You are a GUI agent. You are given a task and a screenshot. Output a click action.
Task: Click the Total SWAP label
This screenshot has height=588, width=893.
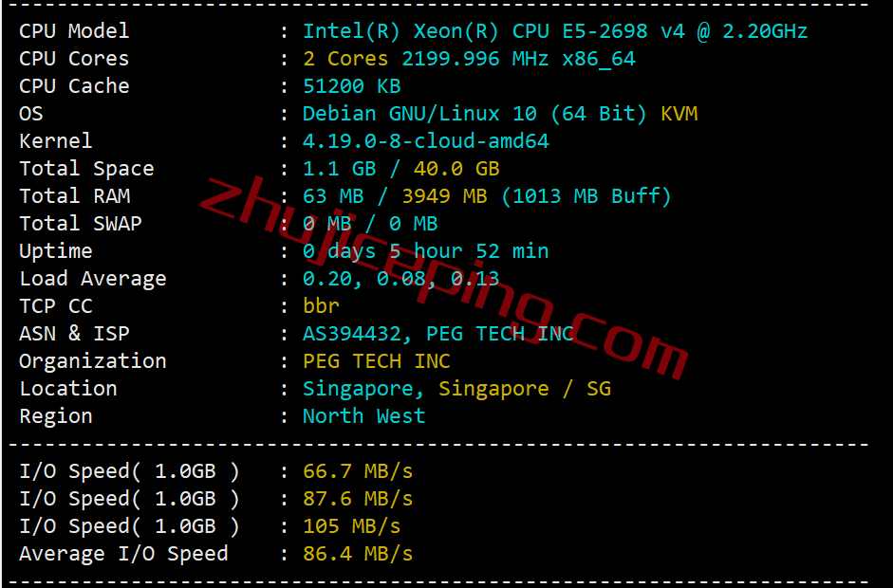tap(81, 224)
